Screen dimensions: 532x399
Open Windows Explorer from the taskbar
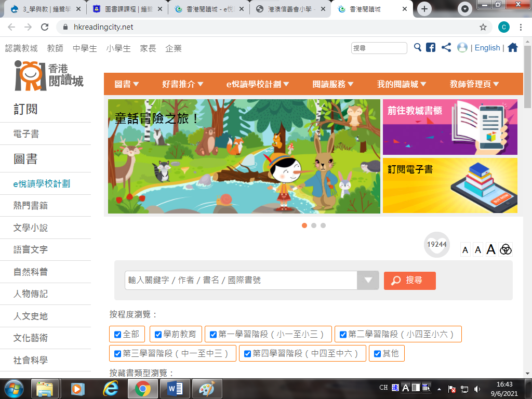[45, 389]
